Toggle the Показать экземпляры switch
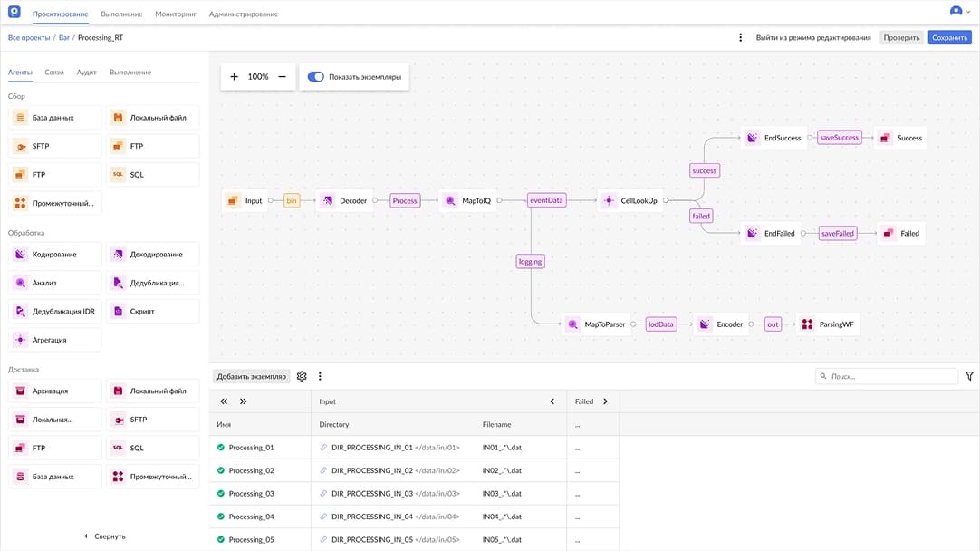The height and width of the screenshot is (551, 980). (315, 77)
